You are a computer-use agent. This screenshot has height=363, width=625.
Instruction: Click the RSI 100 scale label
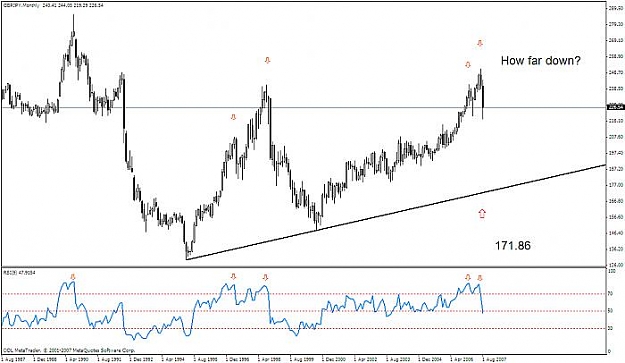point(611,271)
